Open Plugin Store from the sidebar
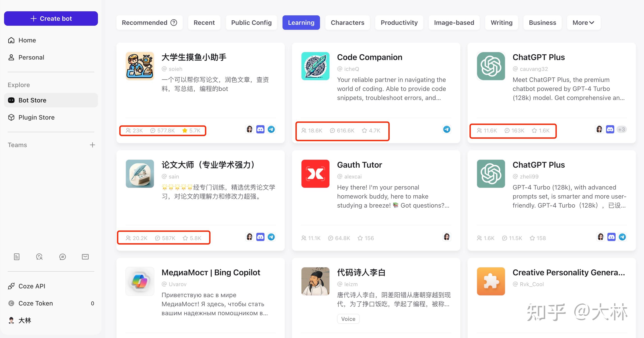 point(37,117)
